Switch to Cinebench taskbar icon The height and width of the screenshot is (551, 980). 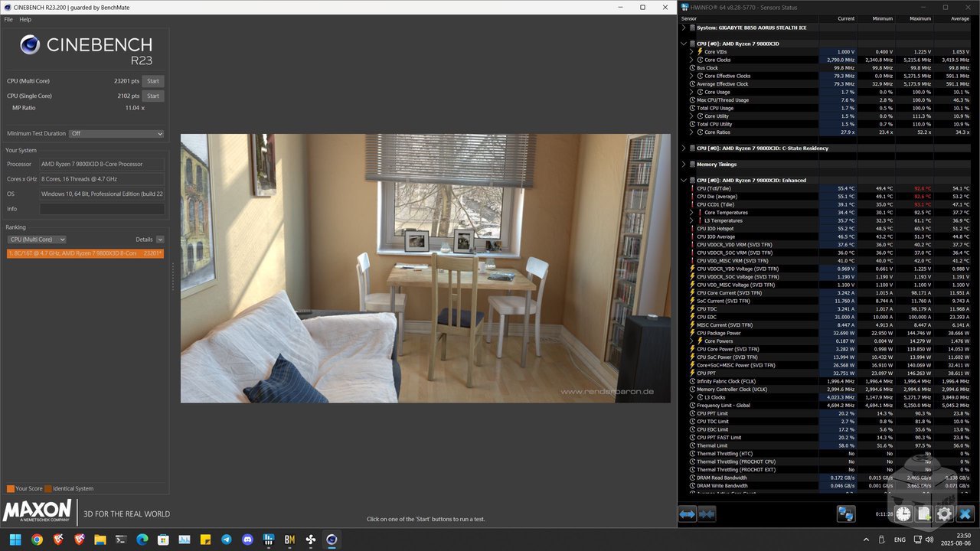(332, 540)
